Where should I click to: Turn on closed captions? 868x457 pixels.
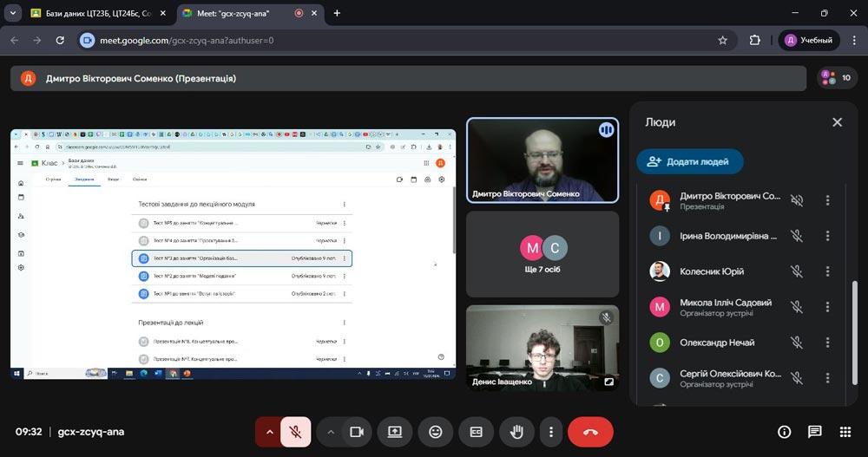click(476, 432)
